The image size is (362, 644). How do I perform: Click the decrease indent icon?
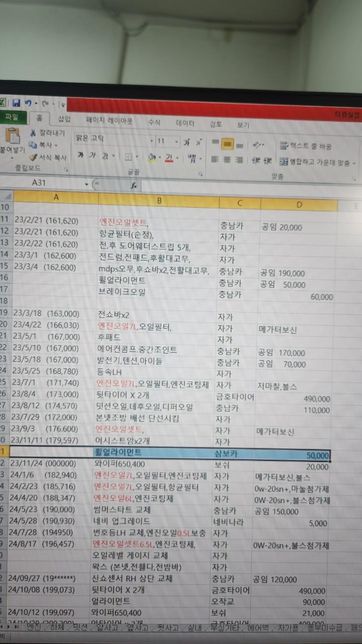(x=256, y=160)
